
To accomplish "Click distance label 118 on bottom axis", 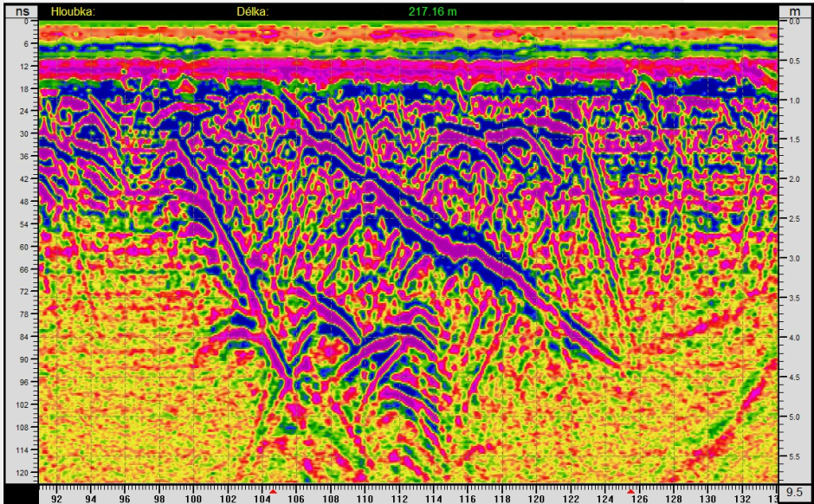I will (502, 500).
